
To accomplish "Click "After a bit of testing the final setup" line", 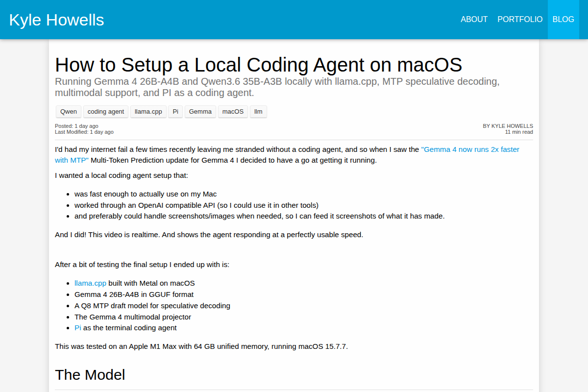I will click(142, 265).
